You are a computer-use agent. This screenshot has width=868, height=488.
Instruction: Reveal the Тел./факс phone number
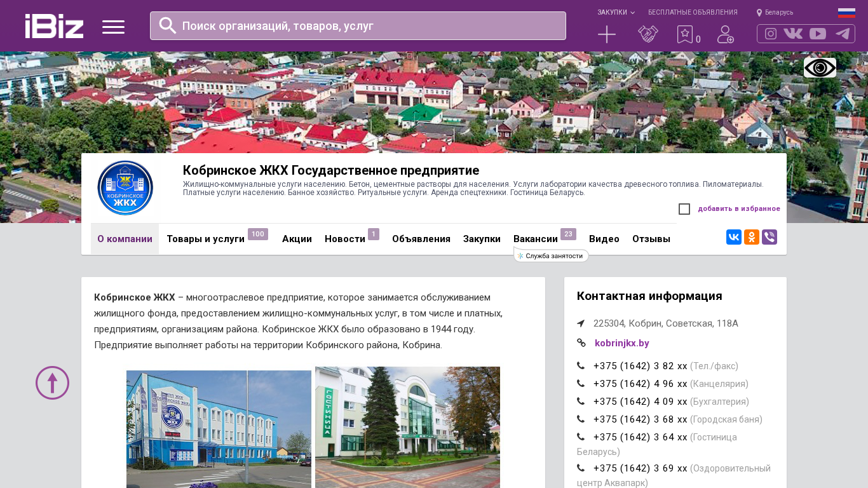click(641, 366)
